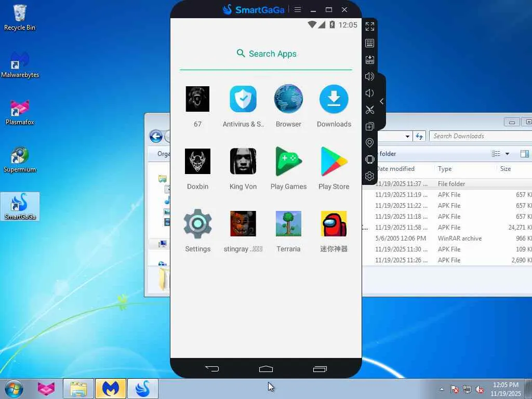
Task: Open the Play Store app
Action: point(334,162)
